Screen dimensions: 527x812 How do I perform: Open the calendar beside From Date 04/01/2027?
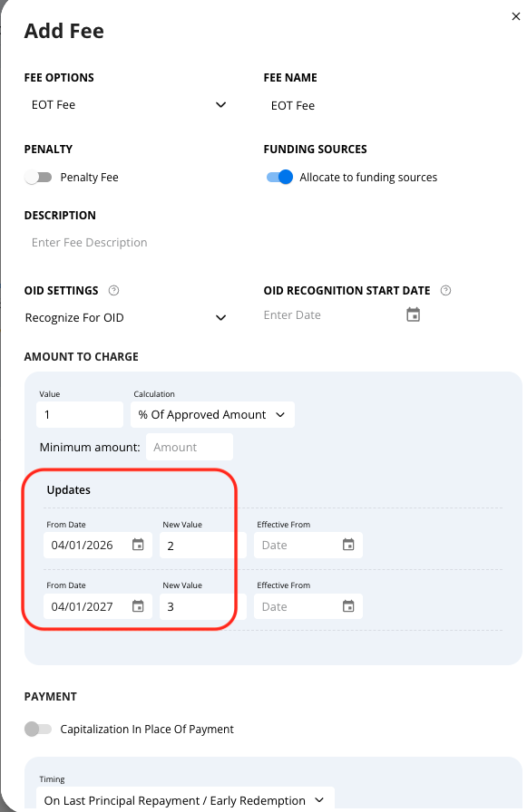[x=138, y=606]
